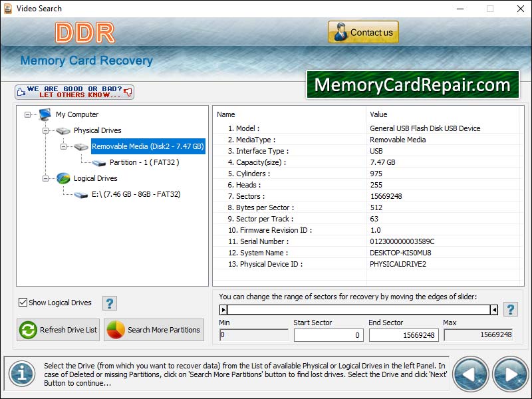Image resolution: width=532 pixels, height=399 pixels.
Task: Select the '9. Sector per Track :' row
Action: [366, 219]
